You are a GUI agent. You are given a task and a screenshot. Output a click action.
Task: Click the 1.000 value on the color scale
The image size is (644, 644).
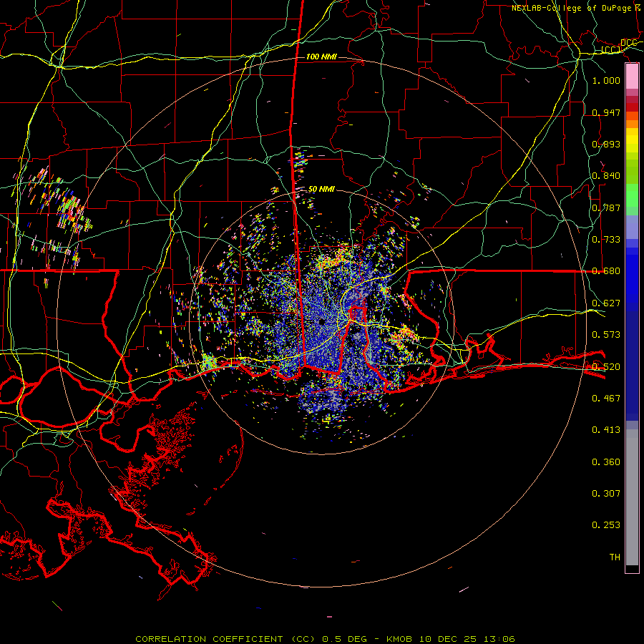[606, 80]
